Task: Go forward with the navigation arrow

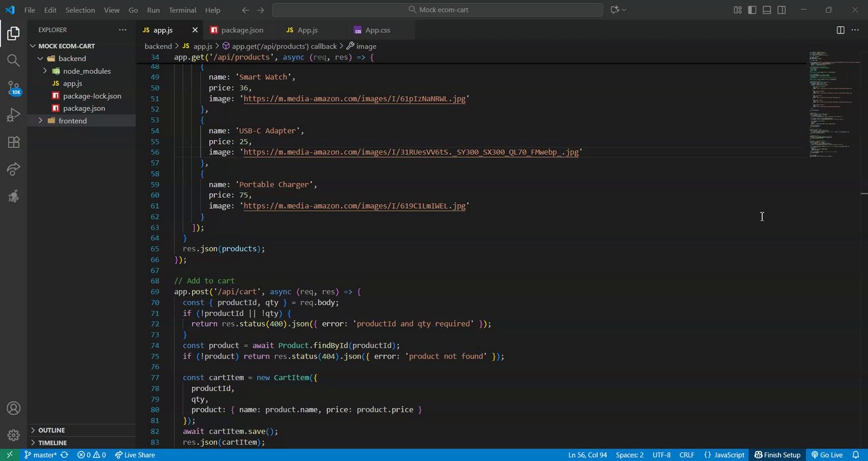Action: point(260,10)
